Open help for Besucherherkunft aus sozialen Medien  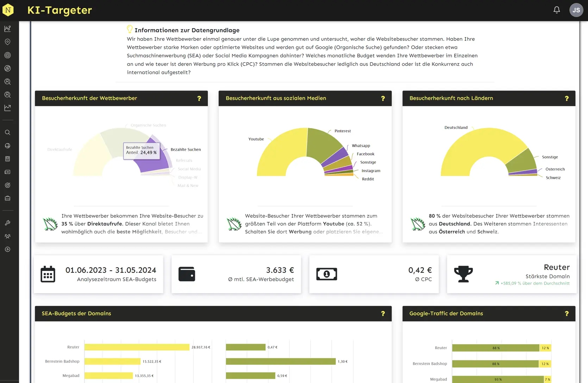click(383, 99)
